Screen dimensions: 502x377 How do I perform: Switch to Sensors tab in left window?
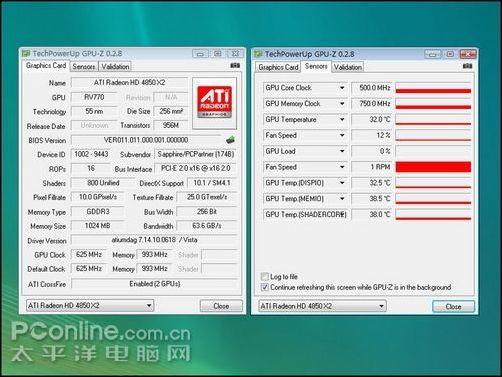coord(84,67)
